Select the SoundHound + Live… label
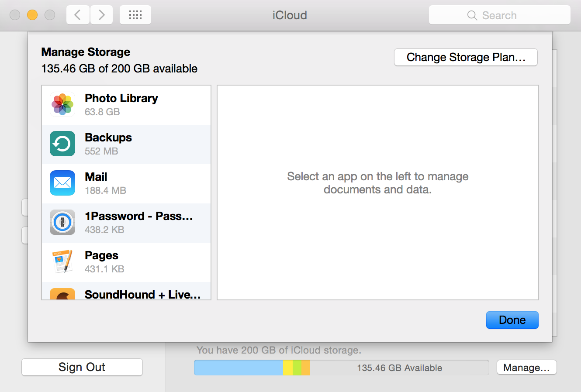581x392 pixels. coord(142,294)
